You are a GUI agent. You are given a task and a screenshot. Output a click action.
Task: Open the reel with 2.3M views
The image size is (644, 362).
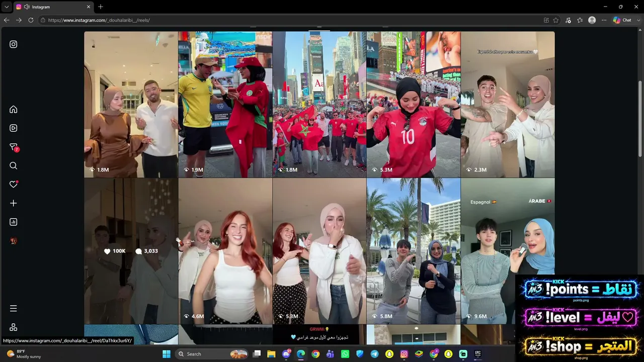pos(508,105)
